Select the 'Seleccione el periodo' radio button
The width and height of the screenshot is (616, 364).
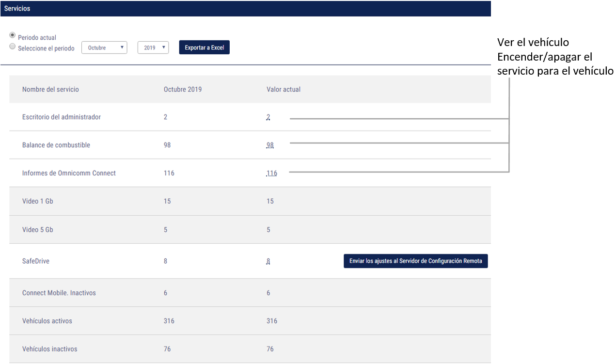[x=13, y=47]
